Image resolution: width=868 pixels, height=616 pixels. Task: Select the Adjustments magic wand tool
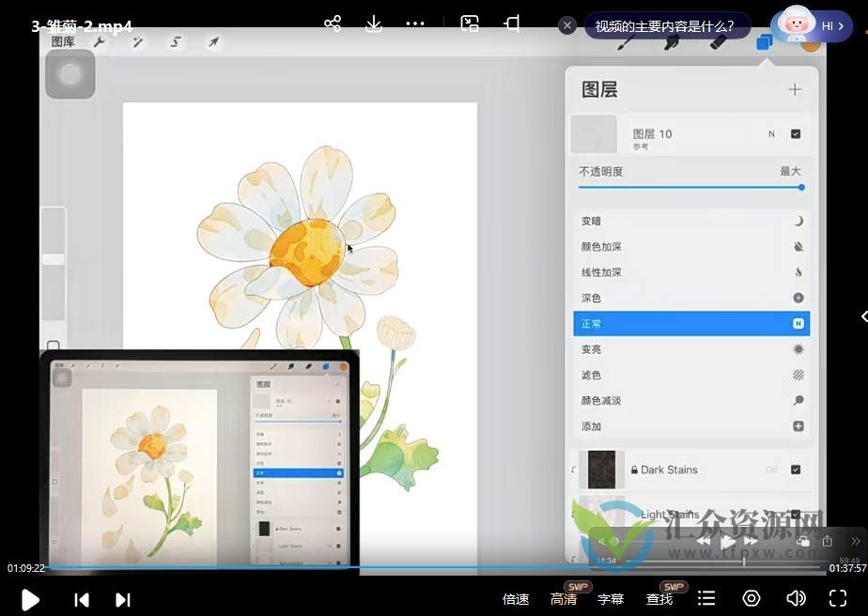(138, 42)
